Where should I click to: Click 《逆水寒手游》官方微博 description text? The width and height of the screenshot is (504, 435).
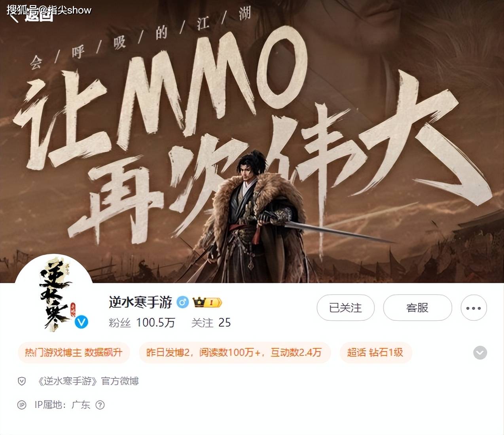click(88, 381)
